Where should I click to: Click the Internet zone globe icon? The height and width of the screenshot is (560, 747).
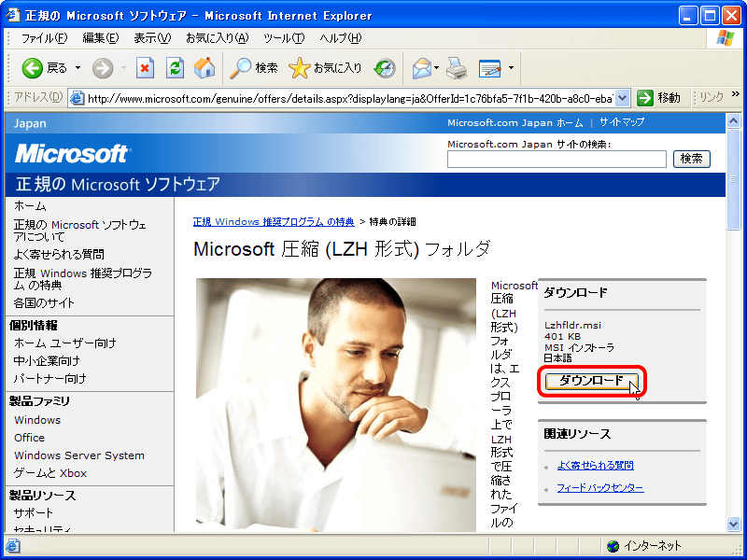pyautogui.click(x=613, y=546)
